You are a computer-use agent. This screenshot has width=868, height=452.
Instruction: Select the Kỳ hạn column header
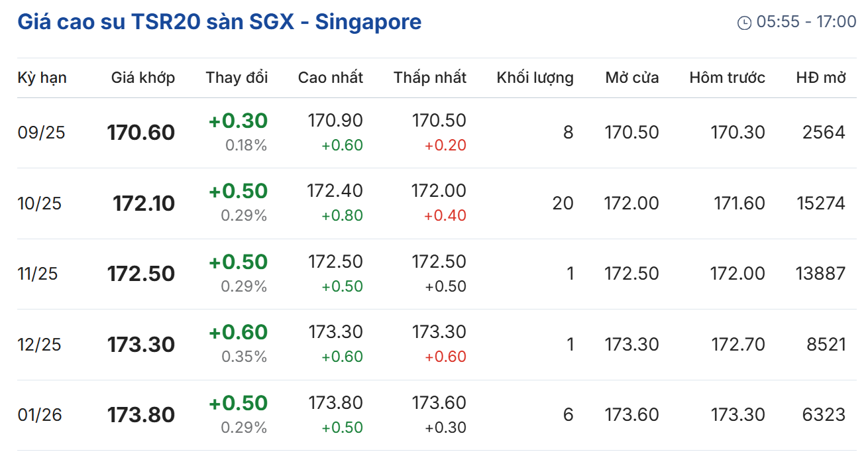[x=42, y=78]
